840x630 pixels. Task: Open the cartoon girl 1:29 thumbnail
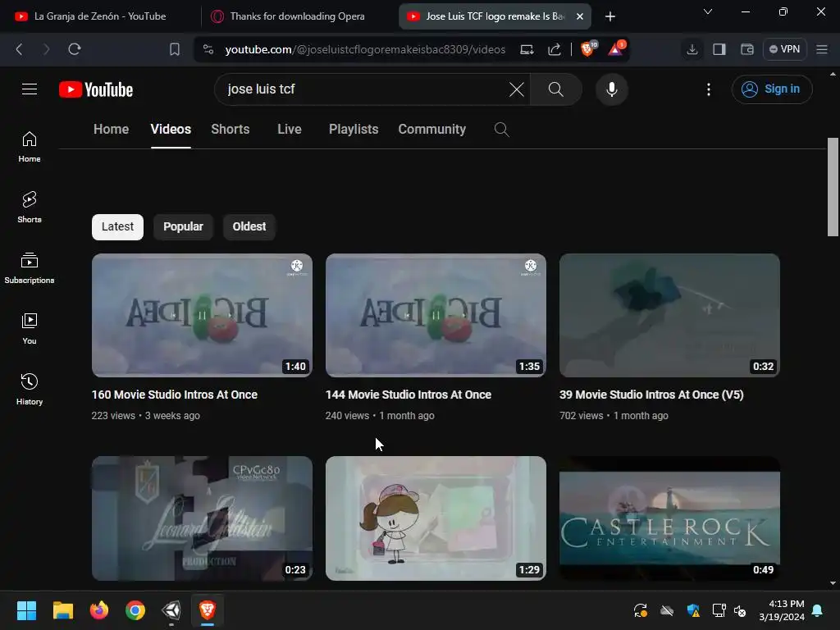tap(436, 518)
